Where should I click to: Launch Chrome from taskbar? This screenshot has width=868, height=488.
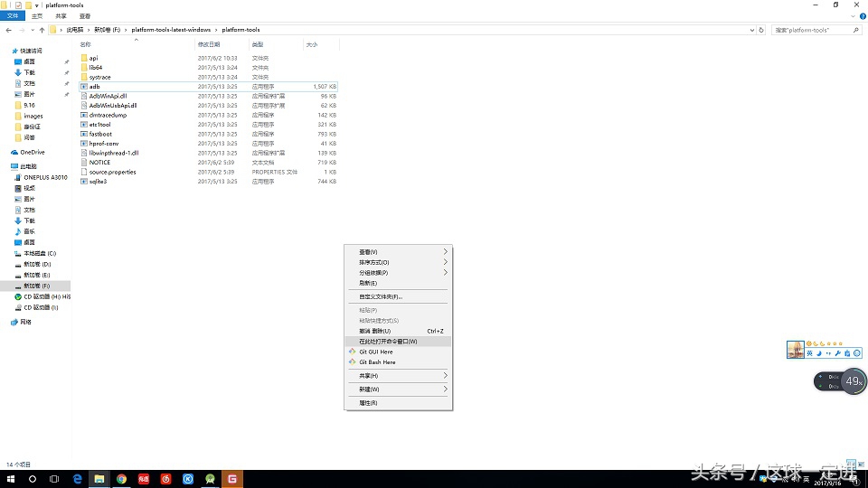click(121, 479)
